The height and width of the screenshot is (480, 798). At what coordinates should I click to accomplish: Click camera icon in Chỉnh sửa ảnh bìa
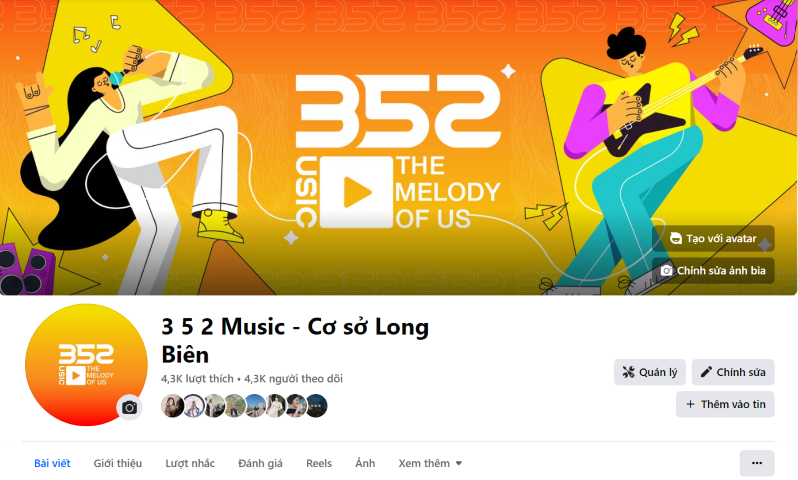pos(666,270)
